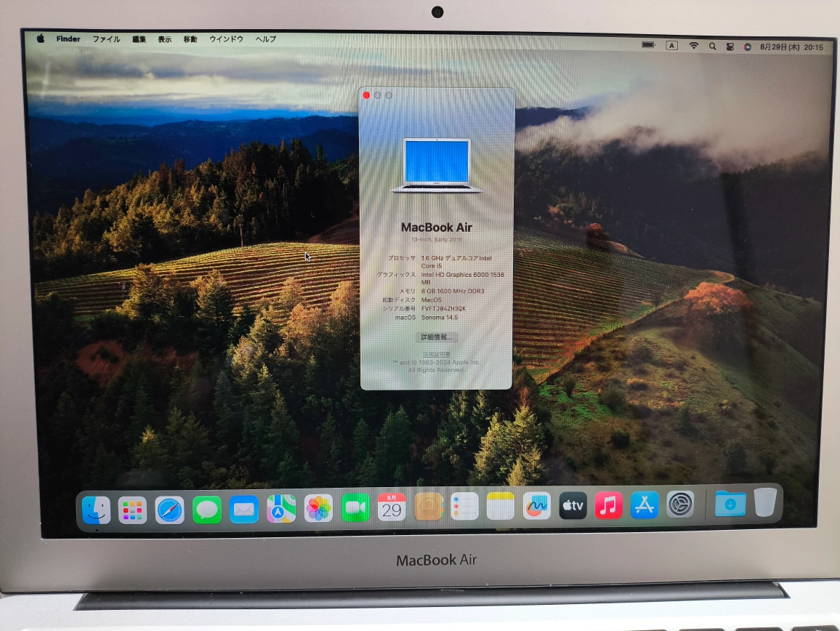
Task: Open Spotlight search from the menu bar
Action: [713, 47]
